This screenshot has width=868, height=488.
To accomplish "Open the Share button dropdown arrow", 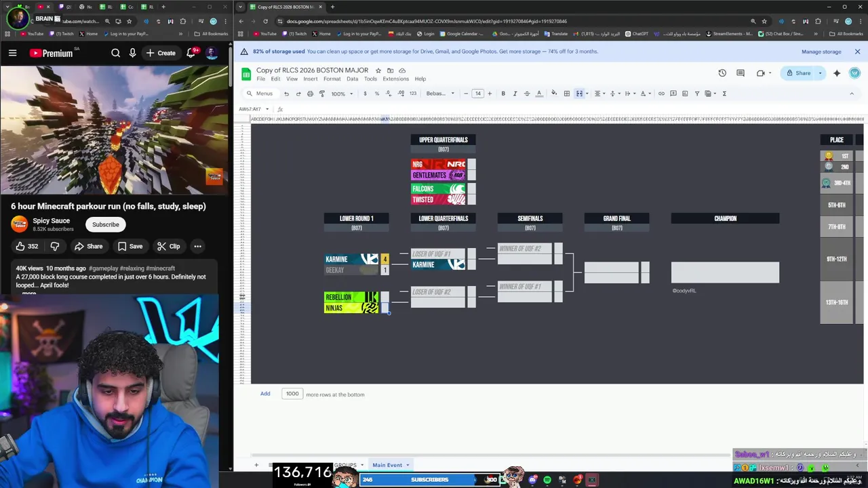I will tap(820, 73).
